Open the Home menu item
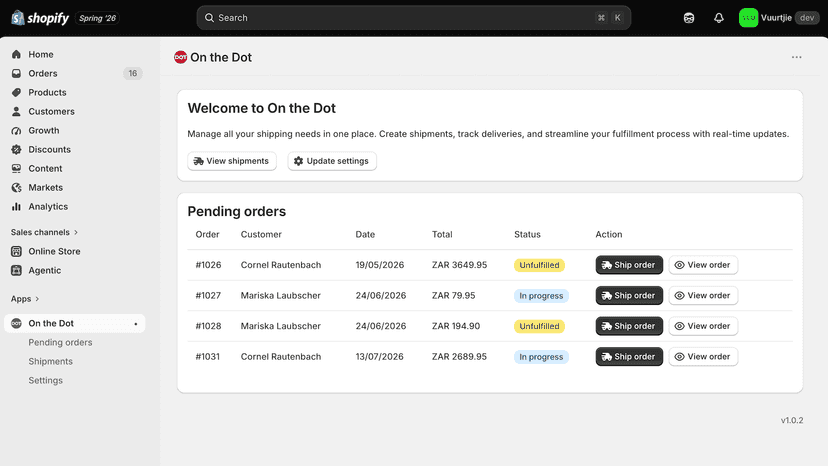Image resolution: width=828 pixels, height=466 pixels. (x=74, y=54)
